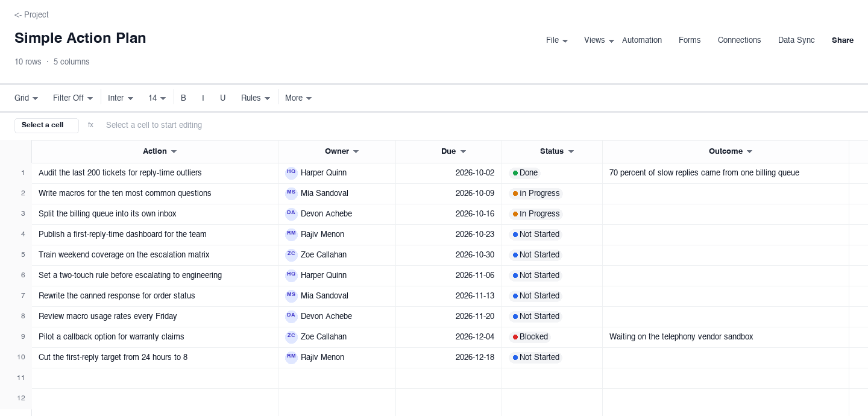Click cell 'Write macros for the ten most common questions'

[155, 194]
